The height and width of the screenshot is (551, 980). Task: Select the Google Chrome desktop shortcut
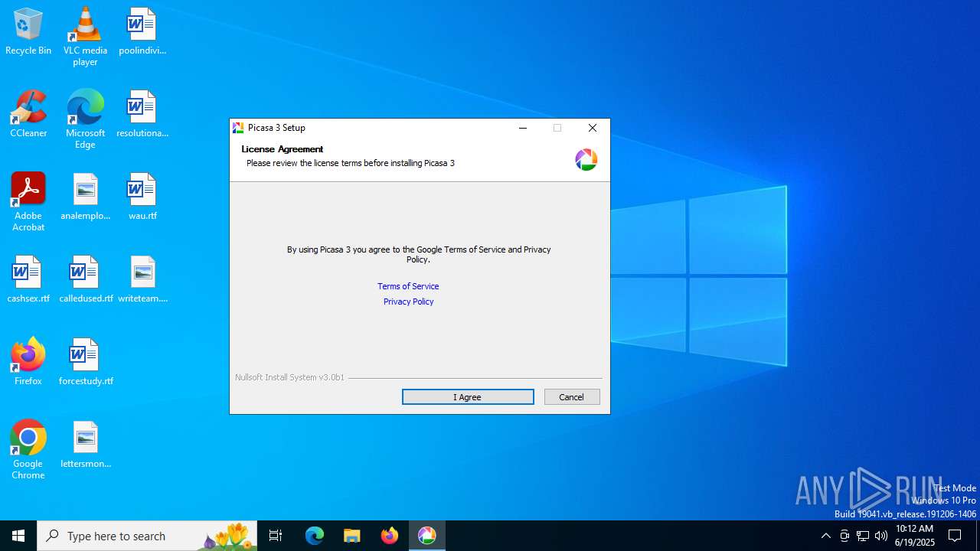pos(28,450)
